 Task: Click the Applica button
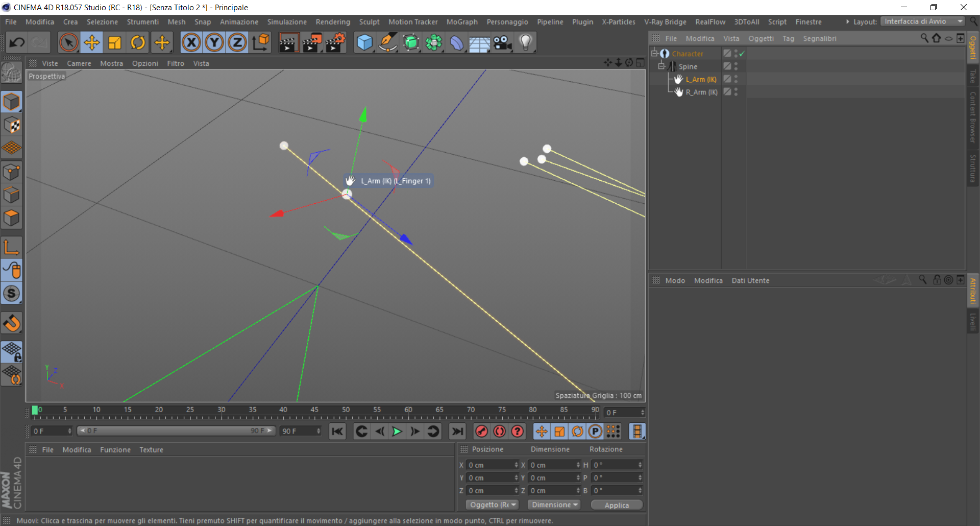coord(617,505)
